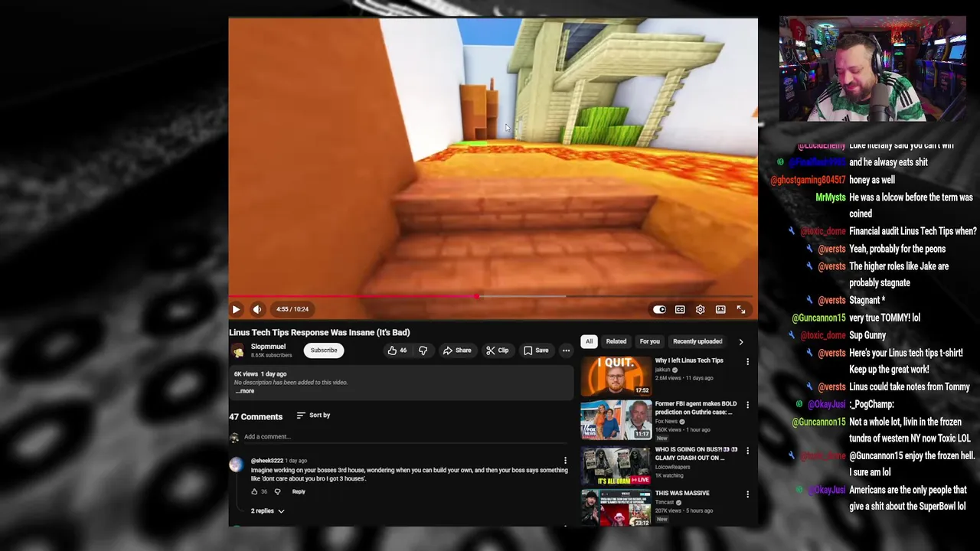This screenshot has width=980, height=551.
Task: Open @sheek3222 comment options menu
Action: (x=565, y=461)
